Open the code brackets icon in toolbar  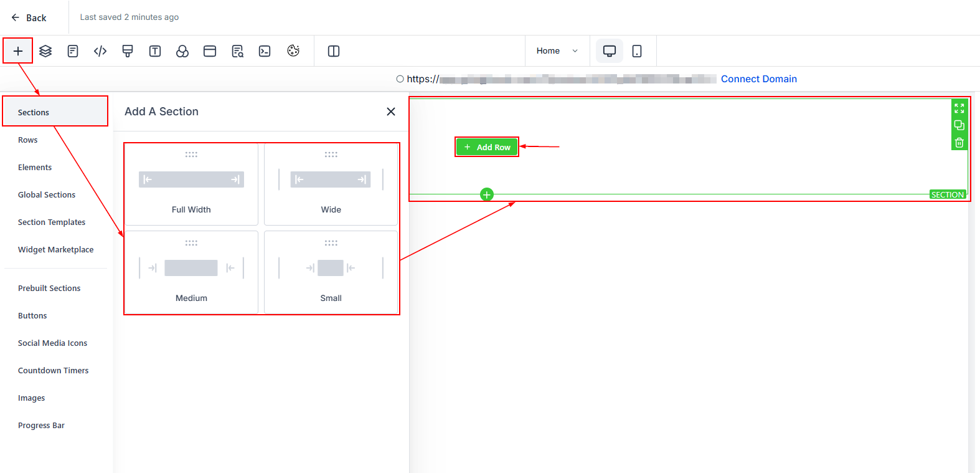[x=100, y=51]
